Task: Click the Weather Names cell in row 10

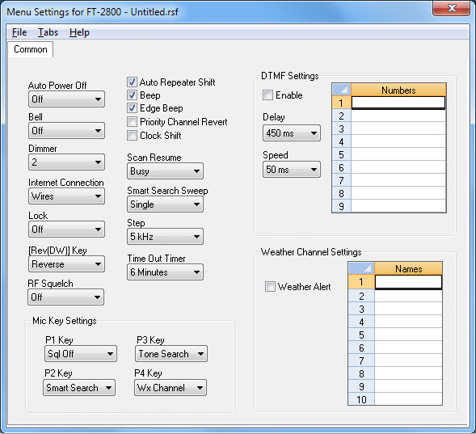Action: (409, 399)
